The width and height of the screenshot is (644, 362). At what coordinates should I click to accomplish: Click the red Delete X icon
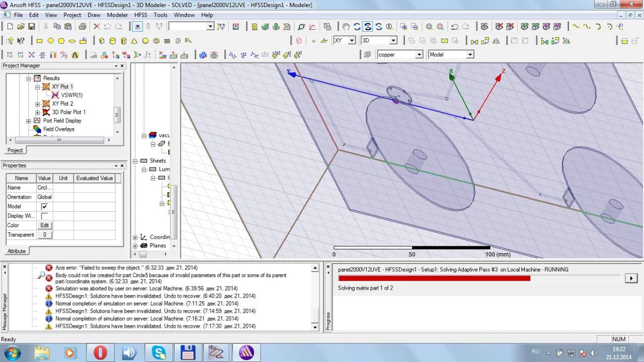(97, 27)
